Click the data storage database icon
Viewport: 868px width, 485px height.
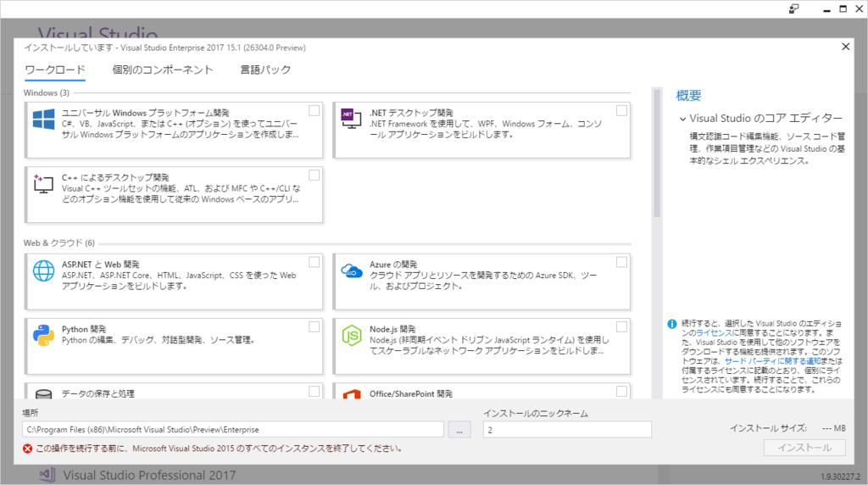pyautogui.click(x=44, y=394)
